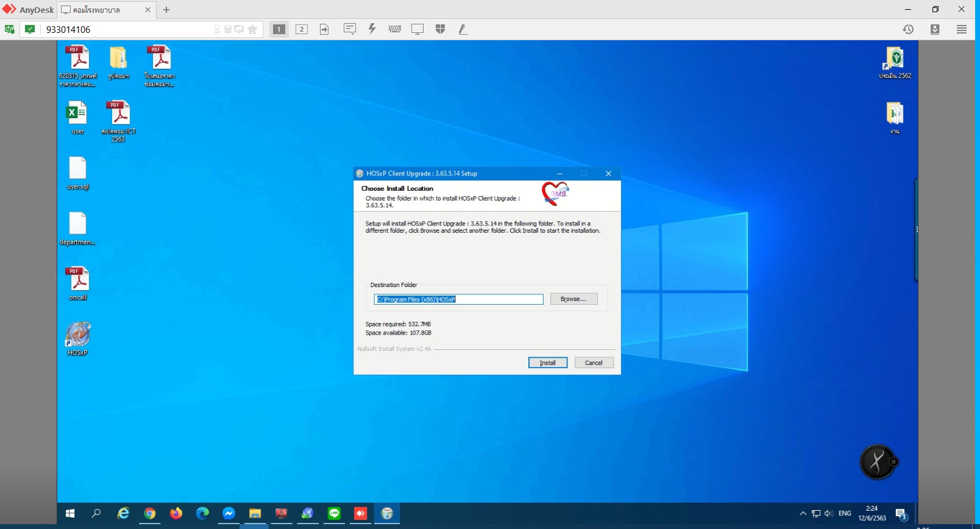Screen dimensions: 980x529
Task: Open AnyDesk permissions shield icon
Action: (x=441, y=29)
